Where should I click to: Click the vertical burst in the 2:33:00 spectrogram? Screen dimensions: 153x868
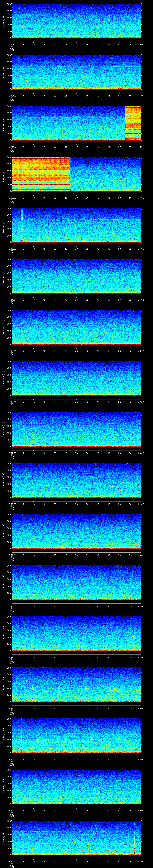[22, 225]
